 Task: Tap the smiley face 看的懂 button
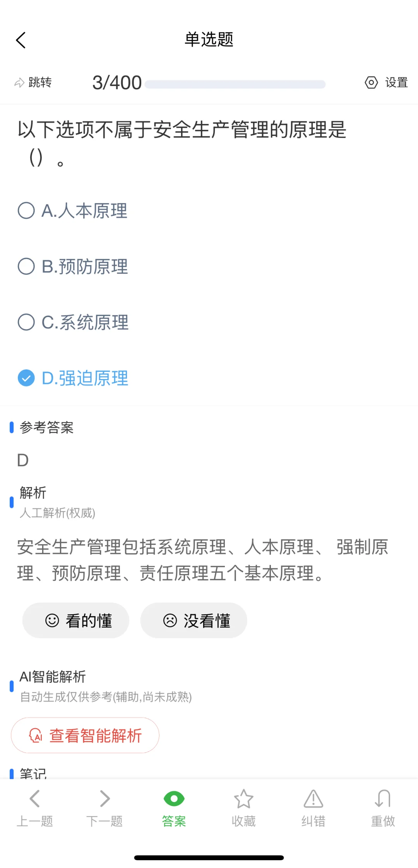click(76, 620)
